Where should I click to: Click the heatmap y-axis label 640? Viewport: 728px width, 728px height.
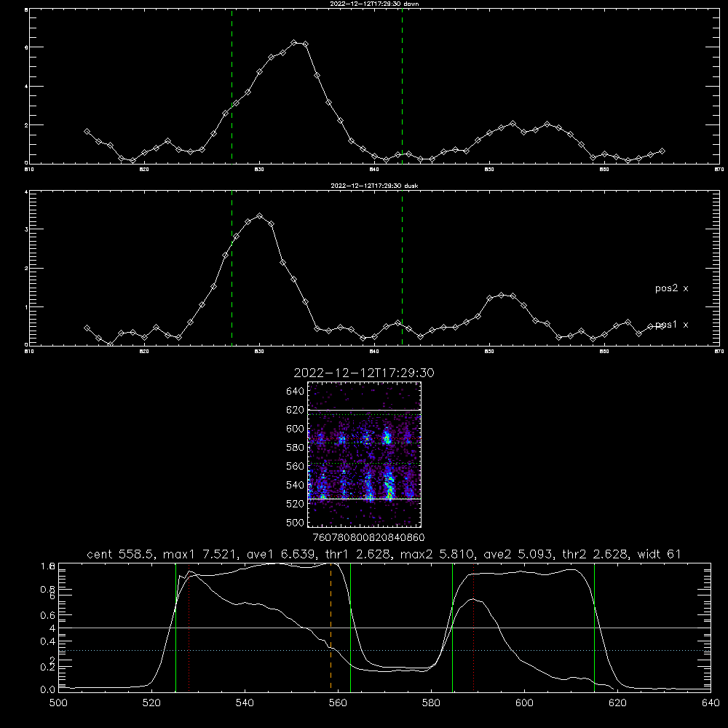[x=296, y=392]
